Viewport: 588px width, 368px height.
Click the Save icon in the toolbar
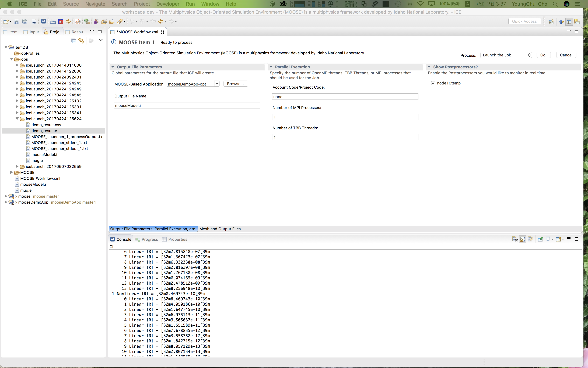coord(16,21)
